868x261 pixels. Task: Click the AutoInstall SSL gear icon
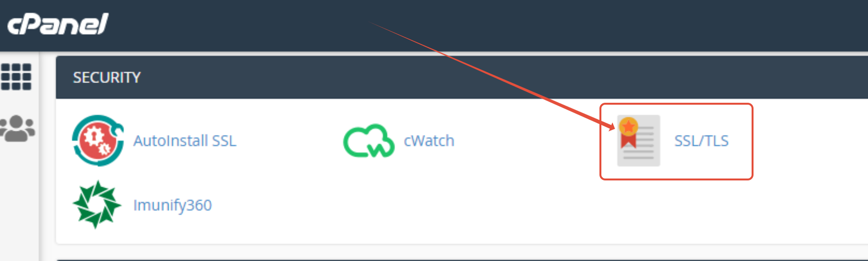coord(98,140)
